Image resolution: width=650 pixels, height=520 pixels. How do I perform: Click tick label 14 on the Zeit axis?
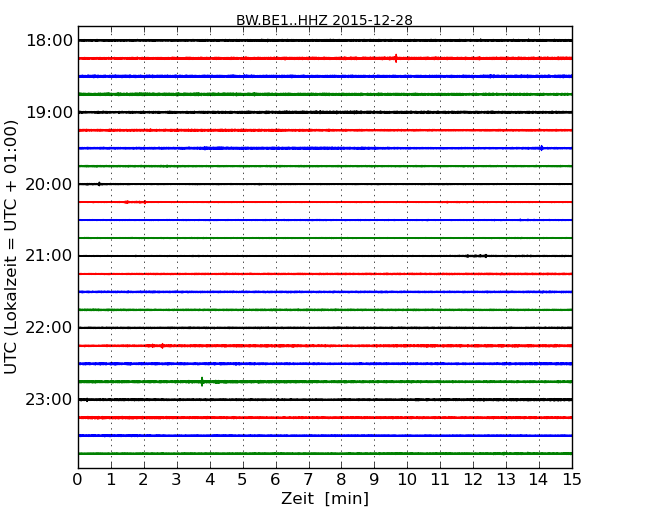point(539,479)
